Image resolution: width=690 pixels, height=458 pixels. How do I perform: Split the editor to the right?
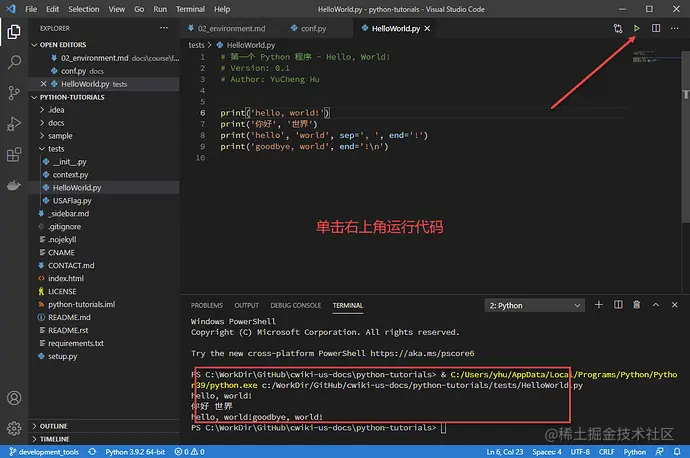tap(656, 28)
